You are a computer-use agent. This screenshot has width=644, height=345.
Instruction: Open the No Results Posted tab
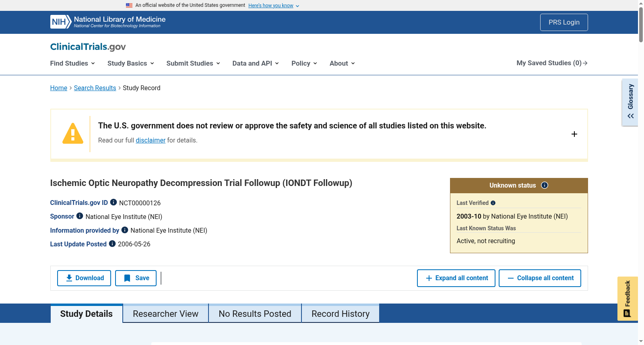click(x=255, y=314)
